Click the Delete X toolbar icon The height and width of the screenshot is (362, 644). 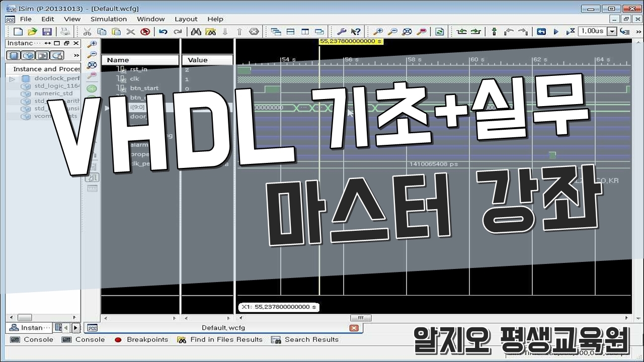coord(130,31)
